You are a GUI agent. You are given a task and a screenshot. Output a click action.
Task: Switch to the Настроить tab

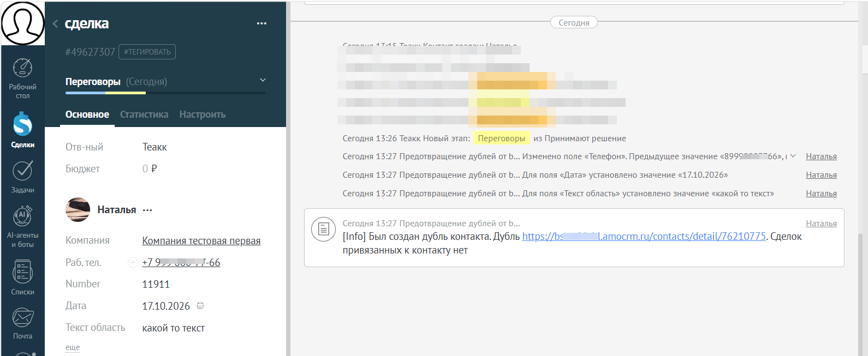pyautogui.click(x=203, y=114)
